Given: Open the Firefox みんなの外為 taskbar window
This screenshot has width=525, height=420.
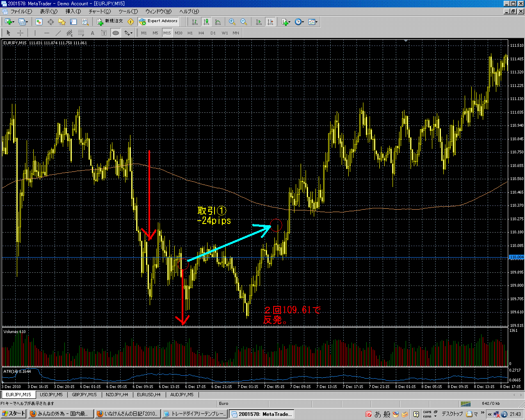Looking at the screenshot, I should pos(61,414).
